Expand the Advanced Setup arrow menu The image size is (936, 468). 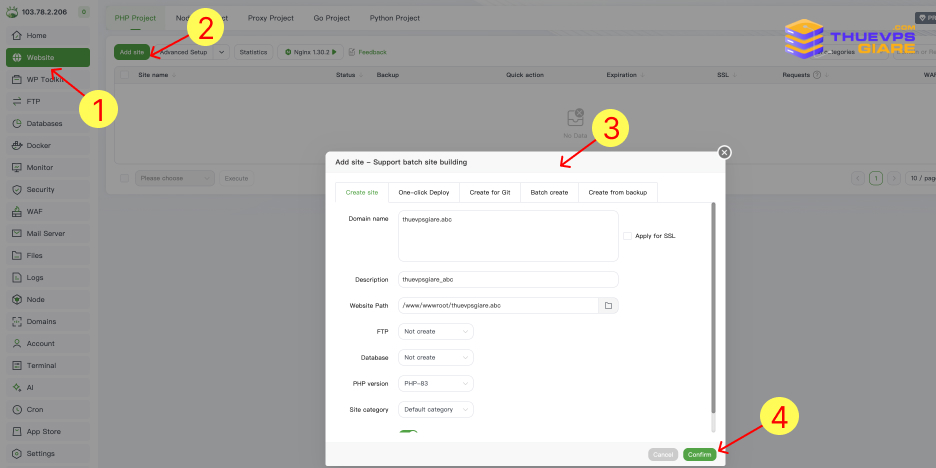pos(221,52)
